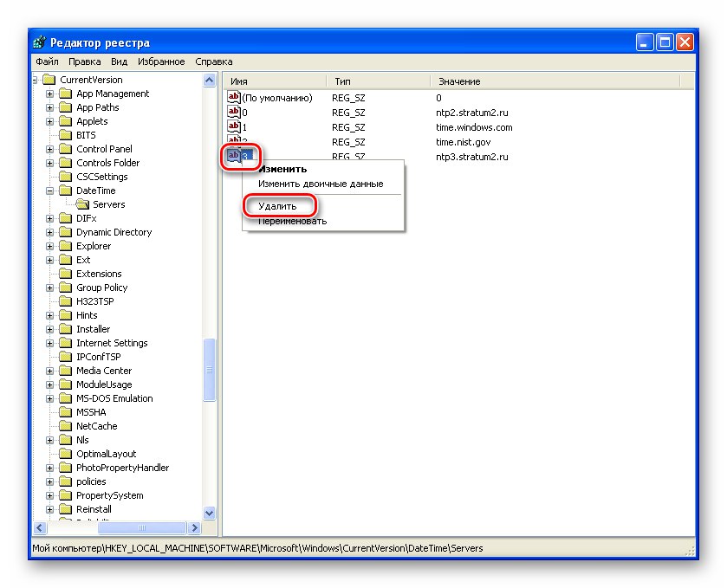Click the string icon of the default value
Screen dimensions: 727x588
click(234, 97)
